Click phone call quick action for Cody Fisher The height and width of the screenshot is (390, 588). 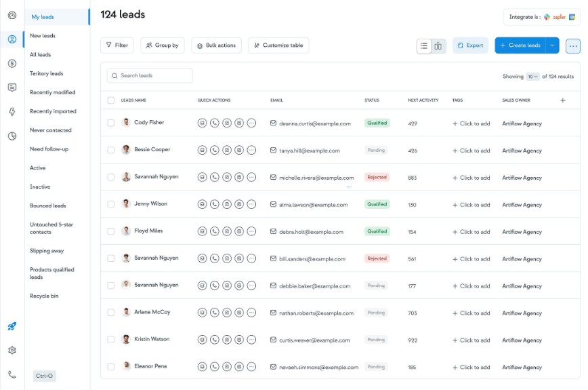pos(215,123)
